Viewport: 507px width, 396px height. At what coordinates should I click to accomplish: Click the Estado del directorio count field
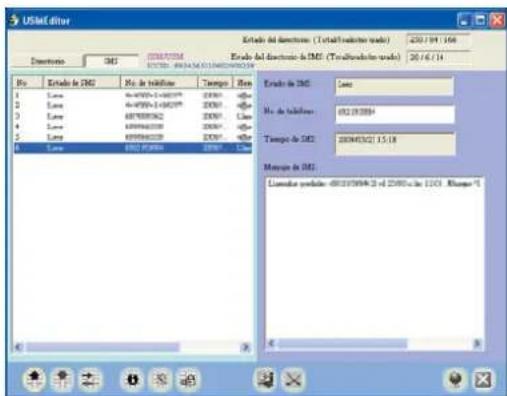[x=438, y=40]
